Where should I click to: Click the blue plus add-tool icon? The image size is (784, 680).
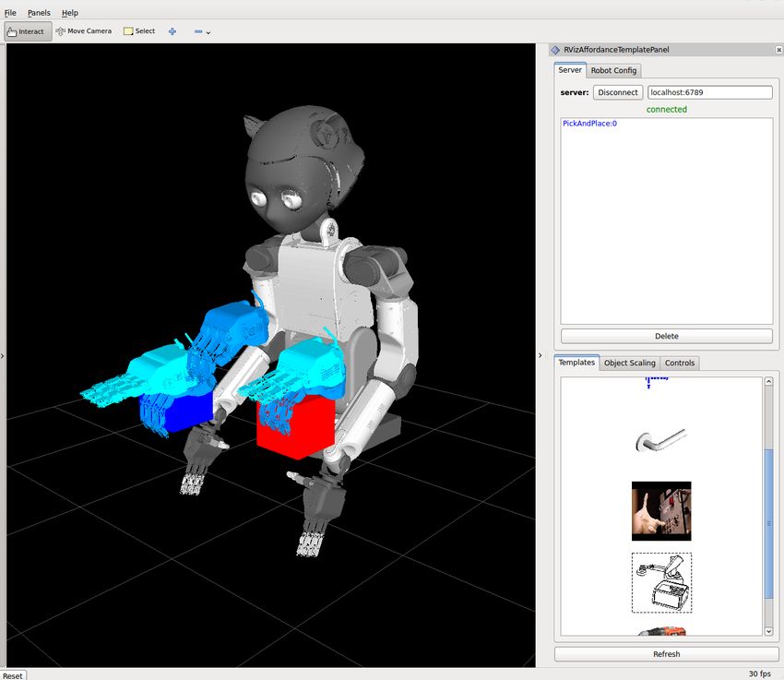coord(172,31)
